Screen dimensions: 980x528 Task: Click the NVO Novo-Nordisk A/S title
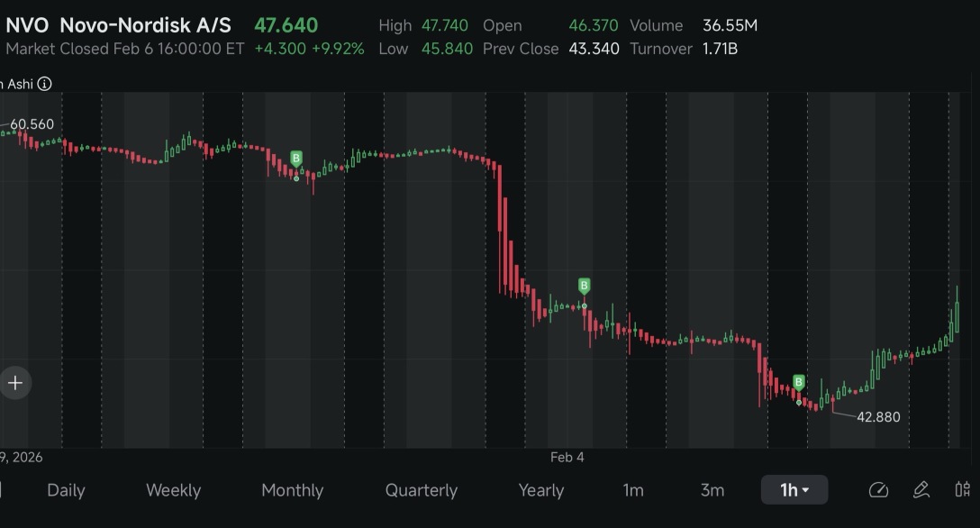(118, 25)
